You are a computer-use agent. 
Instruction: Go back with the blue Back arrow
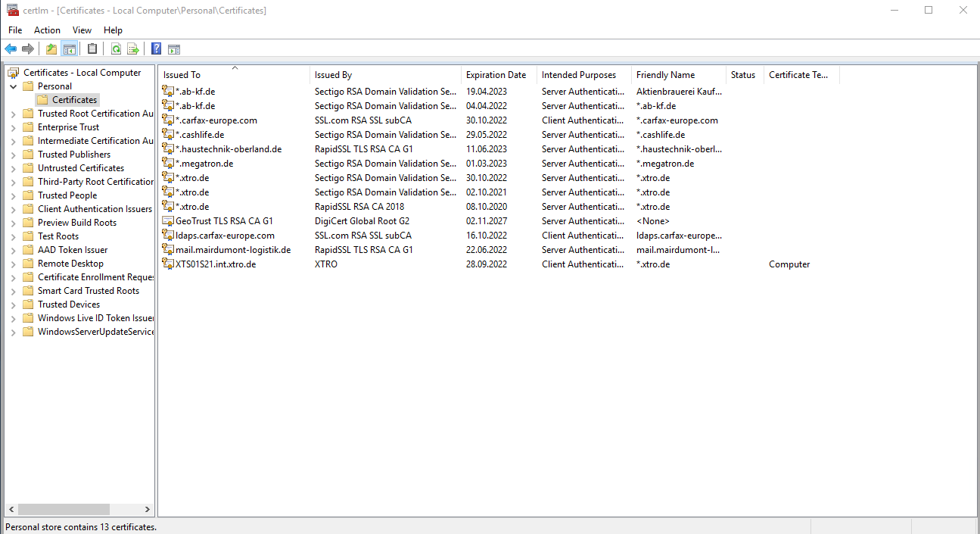click(x=11, y=49)
